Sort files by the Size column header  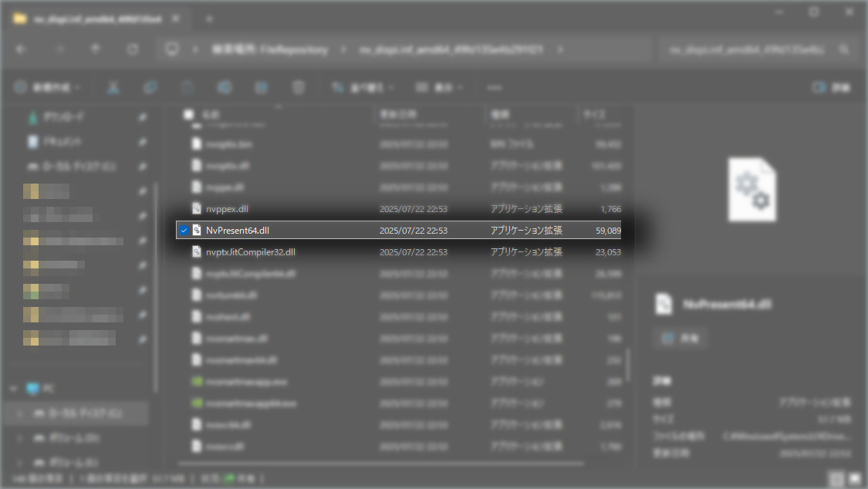(594, 114)
